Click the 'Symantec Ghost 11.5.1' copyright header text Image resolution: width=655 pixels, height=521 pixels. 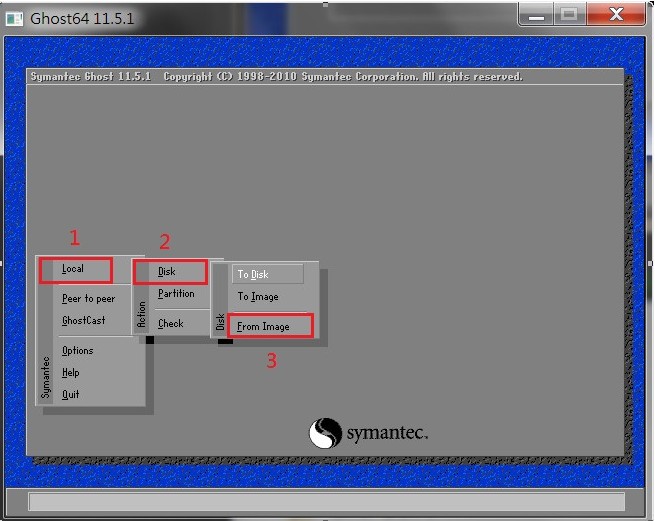pyautogui.click(x=277, y=77)
